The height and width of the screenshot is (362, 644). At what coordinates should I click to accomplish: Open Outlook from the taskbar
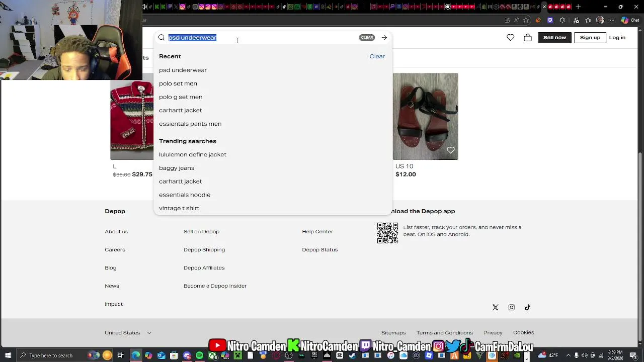click(161, 355)
